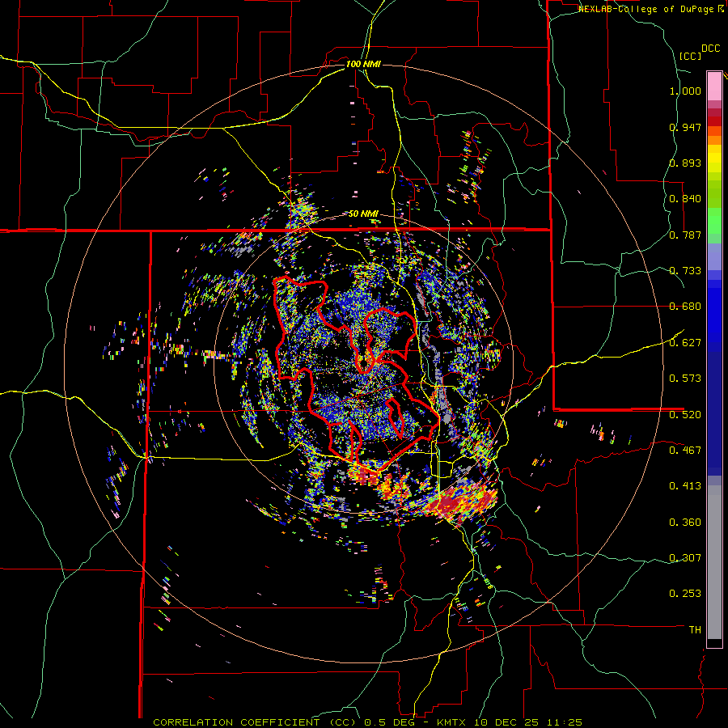Click the 50 NMI range ring label
Image resolution: width=728 pixels, height=728 pixels.
[x=363, y=214]
